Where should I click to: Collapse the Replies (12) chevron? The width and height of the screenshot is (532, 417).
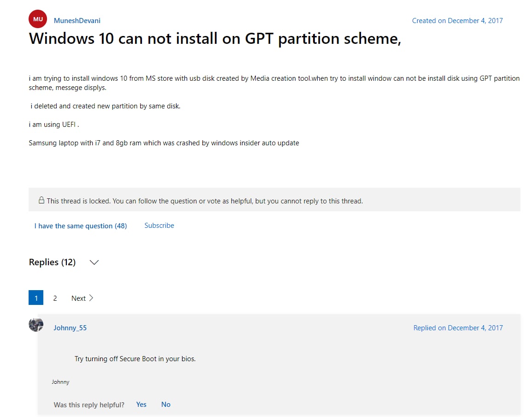point(94,262)
